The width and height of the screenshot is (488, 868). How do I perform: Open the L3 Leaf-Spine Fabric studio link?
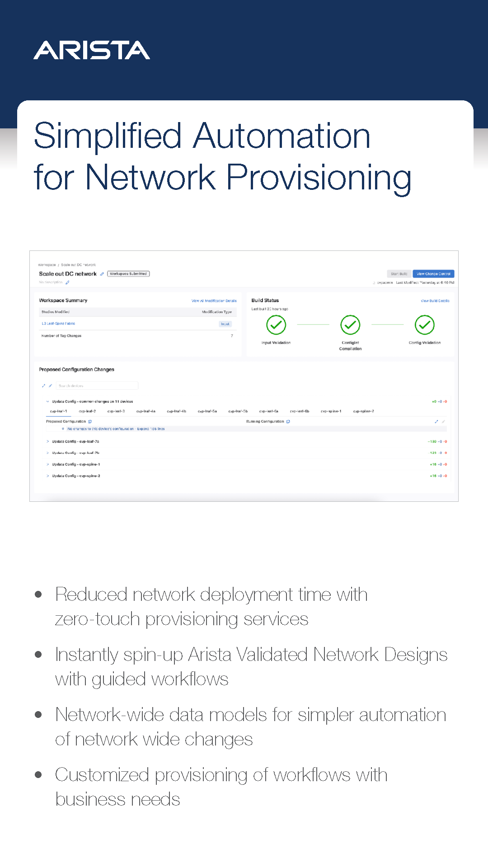coord(58,324)
